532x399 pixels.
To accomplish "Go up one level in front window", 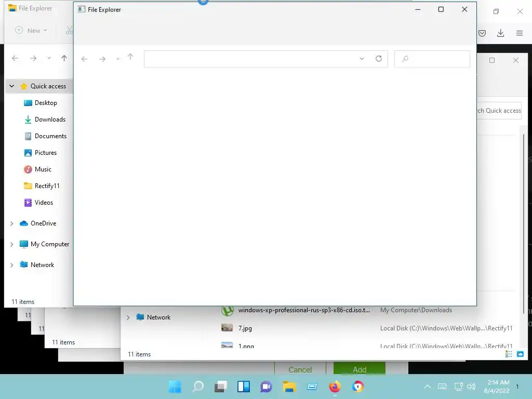I will click(x=130, y=57).
